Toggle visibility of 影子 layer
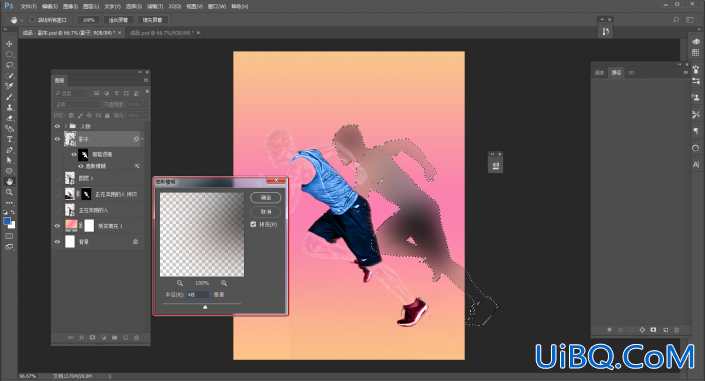Screen dimensions: 705x381 tap(57, 139)
